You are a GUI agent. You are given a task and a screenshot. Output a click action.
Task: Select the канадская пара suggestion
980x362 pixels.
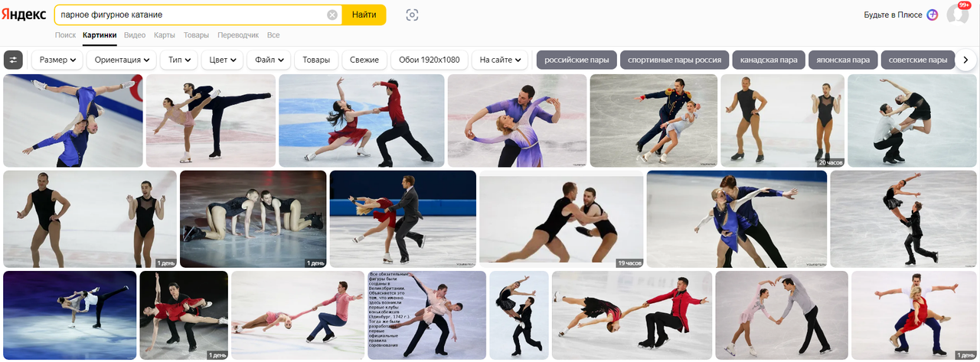769,60
